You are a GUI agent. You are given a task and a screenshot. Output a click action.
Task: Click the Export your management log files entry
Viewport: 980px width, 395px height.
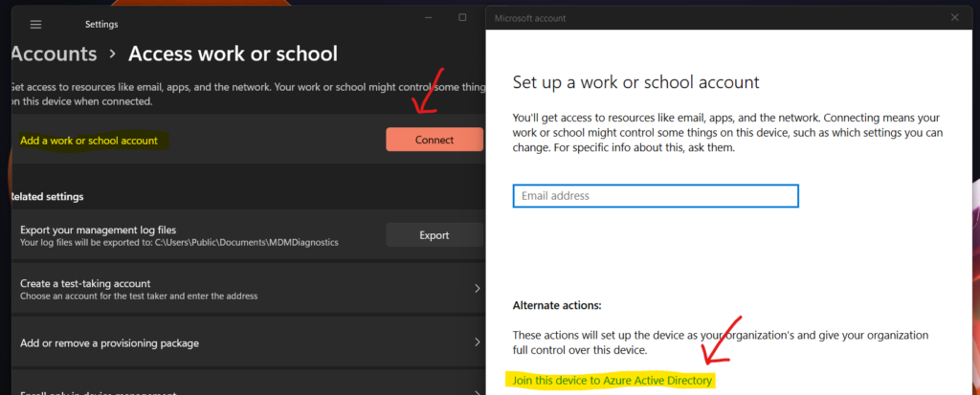pos(98,230)
